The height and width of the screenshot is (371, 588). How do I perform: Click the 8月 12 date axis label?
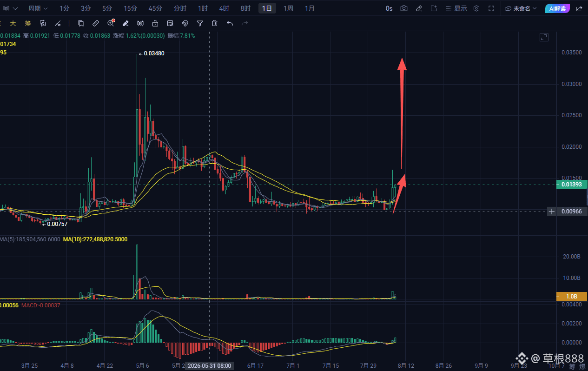(405, 366)
